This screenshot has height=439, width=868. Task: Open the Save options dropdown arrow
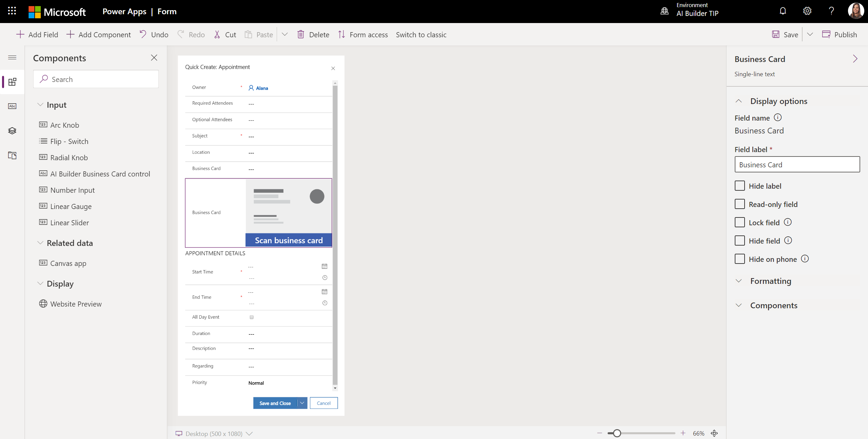(x=810, y=35)
